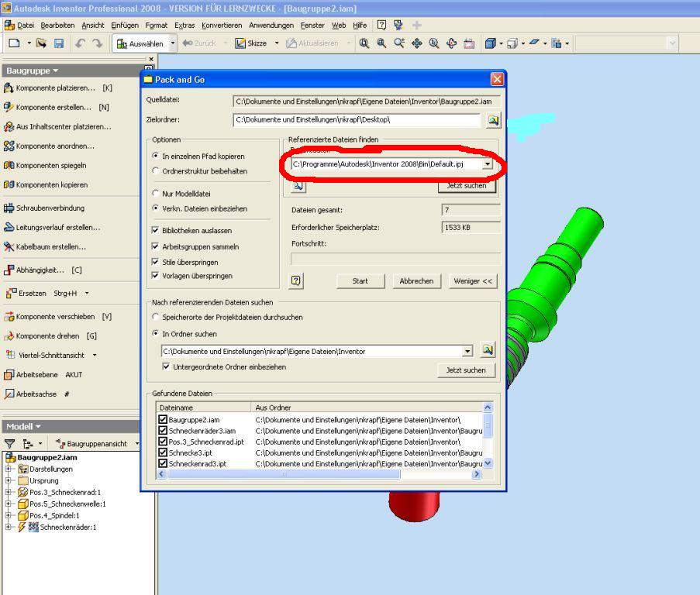Image resolution: width=700 pixels, height=595 pixels.
Task: Open the In Ordner suchen path dropdown
Action: tap(467, 352)
